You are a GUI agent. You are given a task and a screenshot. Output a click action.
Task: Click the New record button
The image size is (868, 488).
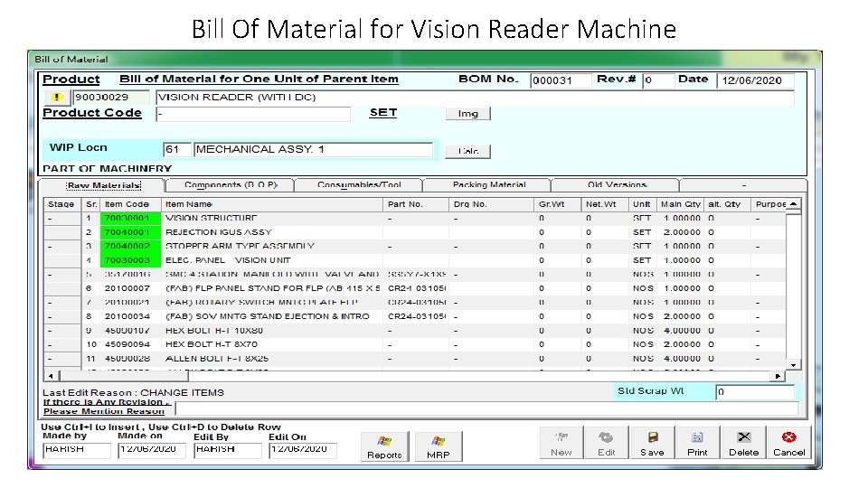561,443
